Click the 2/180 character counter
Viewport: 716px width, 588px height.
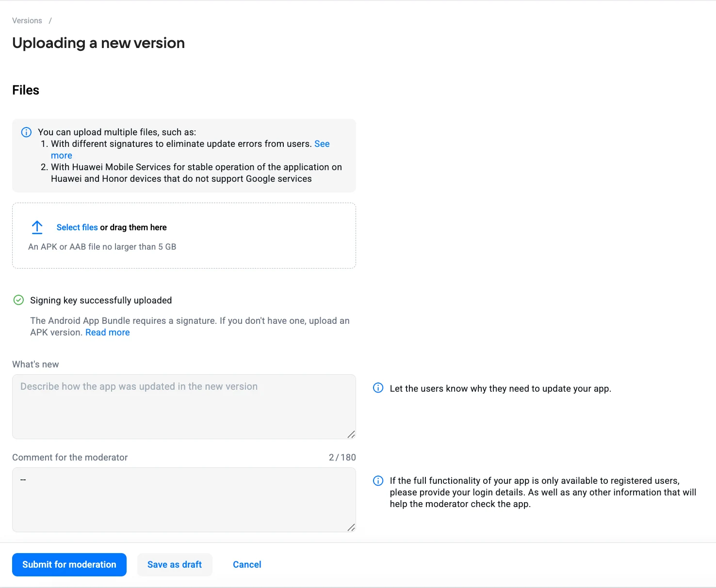(x=342, y=458)
